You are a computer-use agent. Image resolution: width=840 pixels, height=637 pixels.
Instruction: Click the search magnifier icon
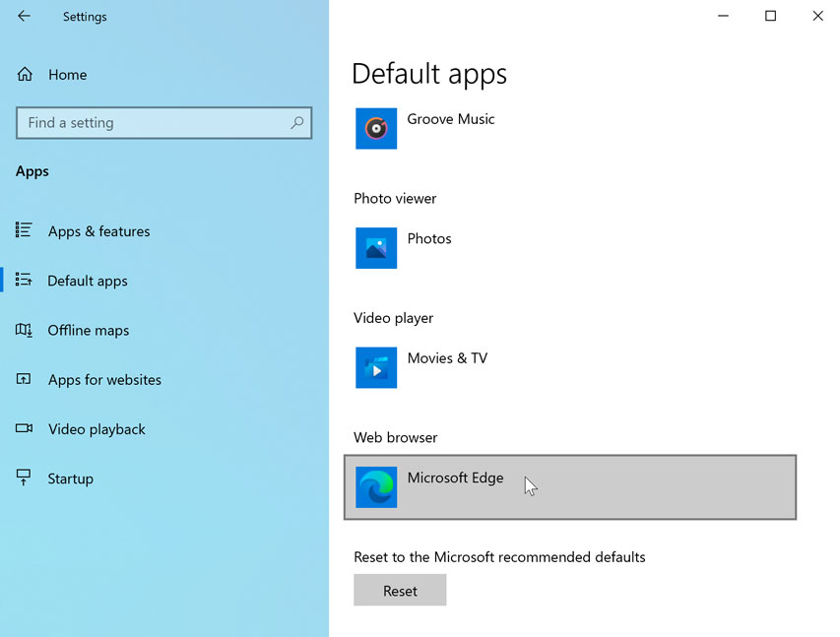pyautogui.click(x=296, y=123)
